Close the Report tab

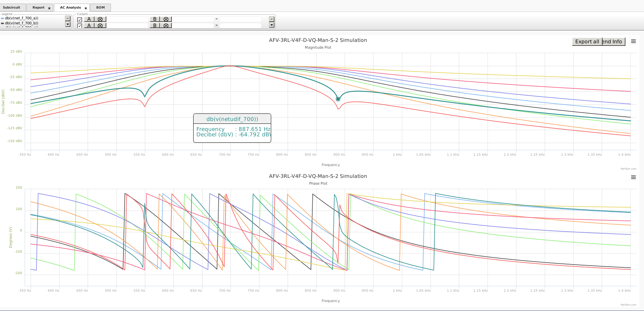tap(49, 8)
